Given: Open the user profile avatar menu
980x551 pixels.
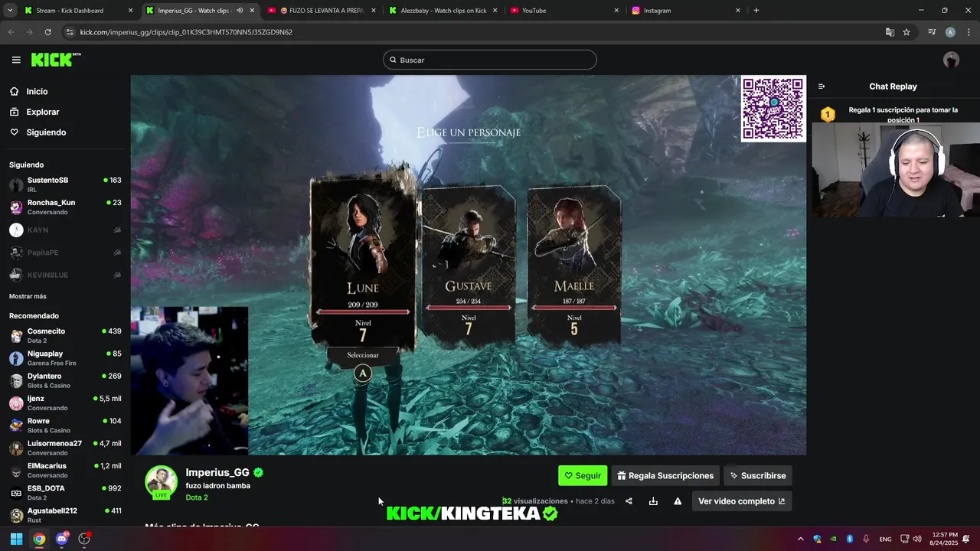Looking at the screenshot, I should [x=951, y=60].
